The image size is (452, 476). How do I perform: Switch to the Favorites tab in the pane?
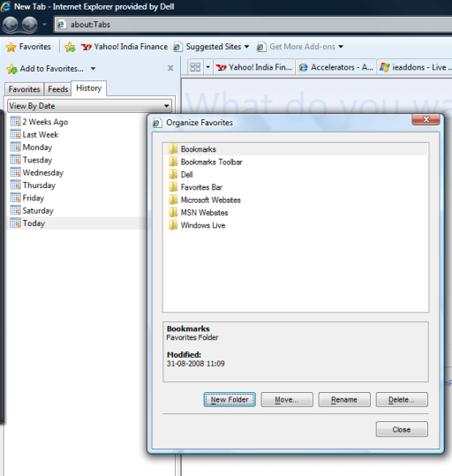click(x=25, y=89)
